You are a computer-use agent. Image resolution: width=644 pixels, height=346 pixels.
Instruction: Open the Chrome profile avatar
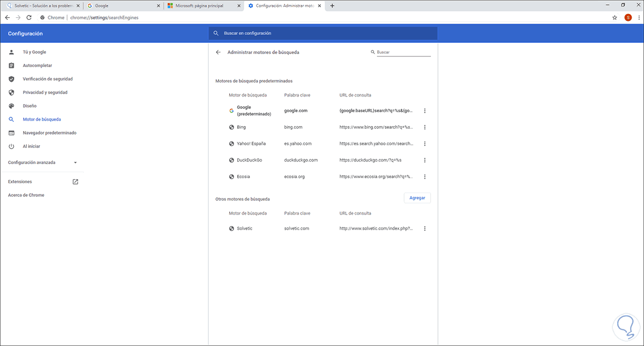[628, 17]
